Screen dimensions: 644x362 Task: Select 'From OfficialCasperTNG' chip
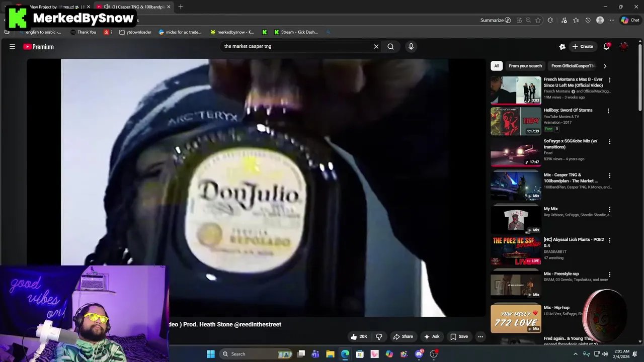tap(573, 66)
